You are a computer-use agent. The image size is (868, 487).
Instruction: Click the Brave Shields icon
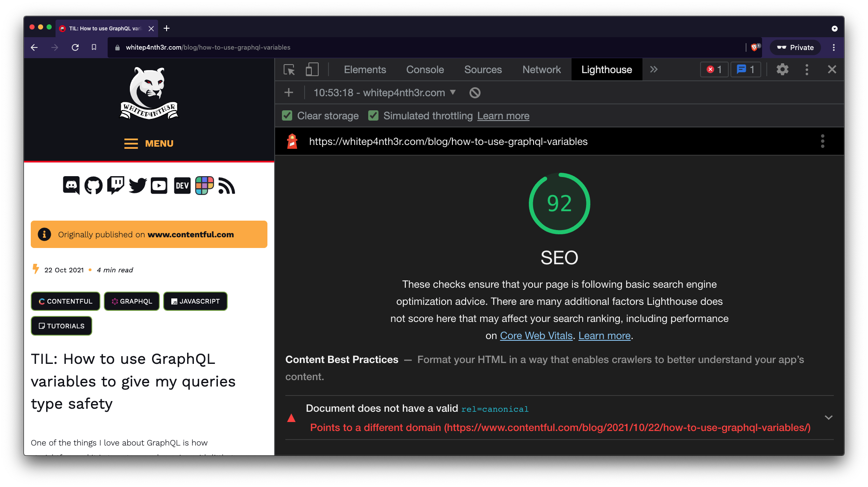pos(754,47)
